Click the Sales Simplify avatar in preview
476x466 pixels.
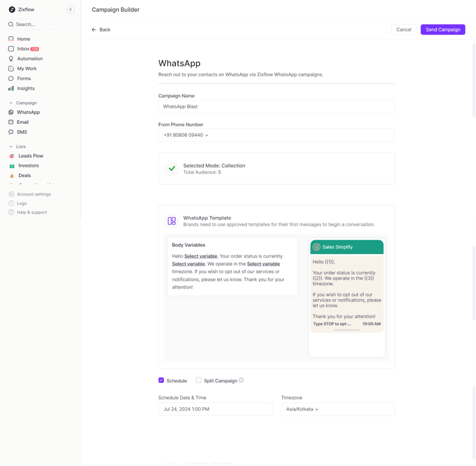click(317, 247)
